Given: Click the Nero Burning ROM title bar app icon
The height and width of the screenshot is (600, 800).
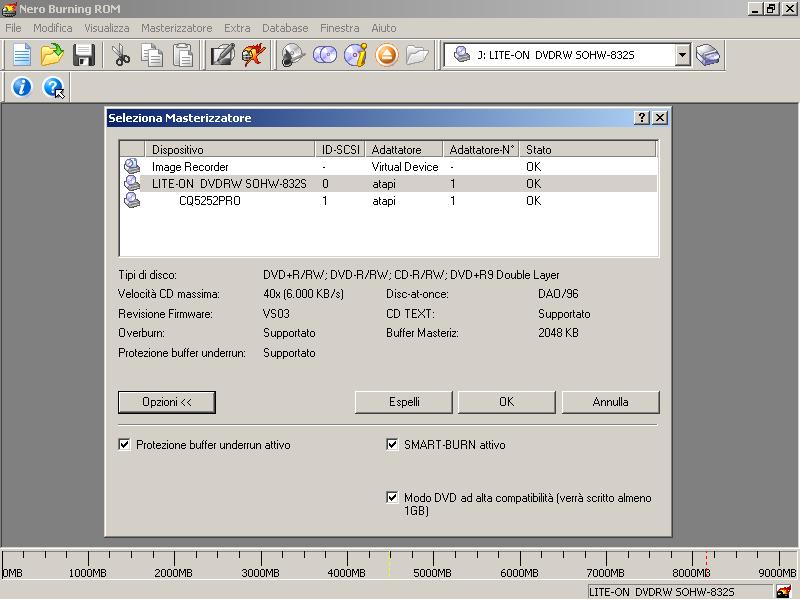Looking at the screenshot, I should pyautogui.click(x=9, y=9).
